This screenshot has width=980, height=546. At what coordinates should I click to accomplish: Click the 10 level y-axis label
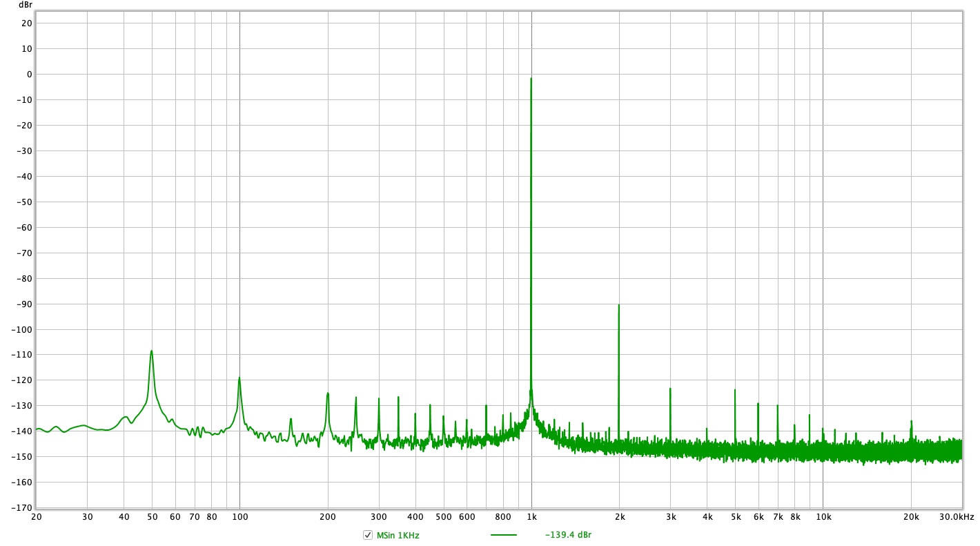(28, 48)
